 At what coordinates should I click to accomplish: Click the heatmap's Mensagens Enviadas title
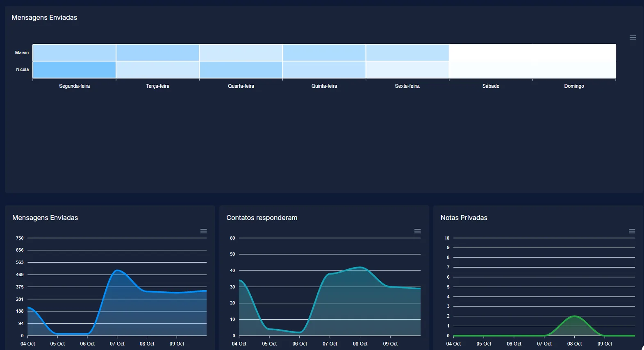tap(44, 17)
